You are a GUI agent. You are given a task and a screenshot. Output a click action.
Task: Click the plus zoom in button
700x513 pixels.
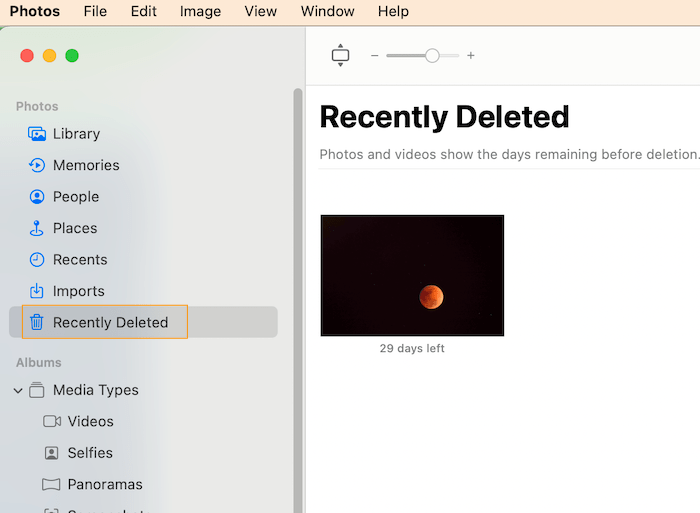pos(471,56)
